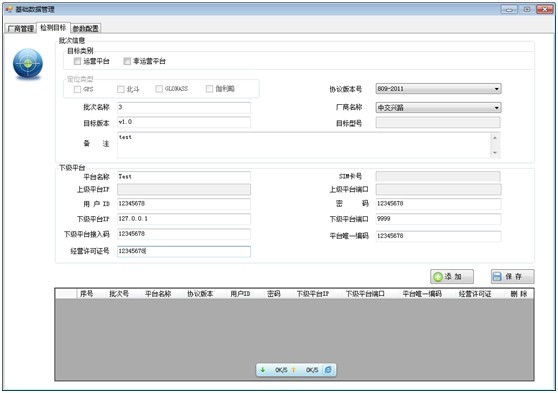
Task: Click the green download arrow in speed widget
Action: tap(263, 370)
